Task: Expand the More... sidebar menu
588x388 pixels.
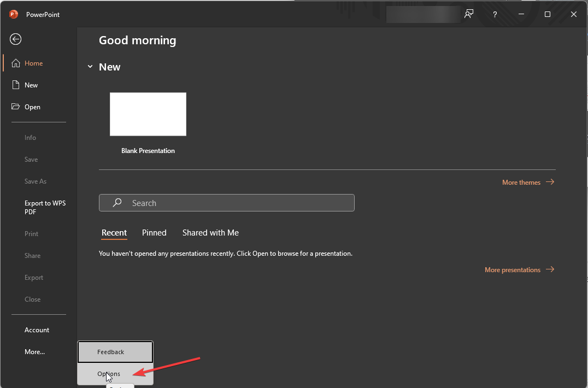Action: (34, 352)
